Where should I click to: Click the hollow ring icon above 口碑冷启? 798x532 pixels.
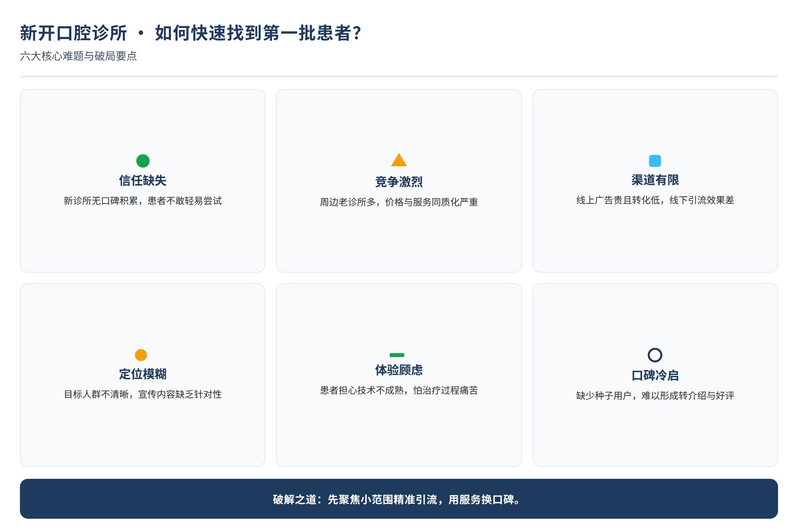tap(655, 355)
